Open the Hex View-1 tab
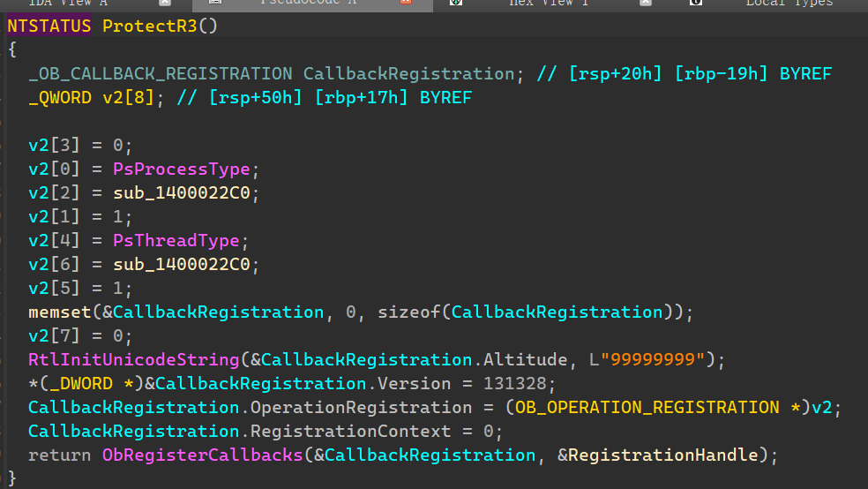The height and width of the screenshot is (489, 868). pyautogui.click(x=548, y=3)
